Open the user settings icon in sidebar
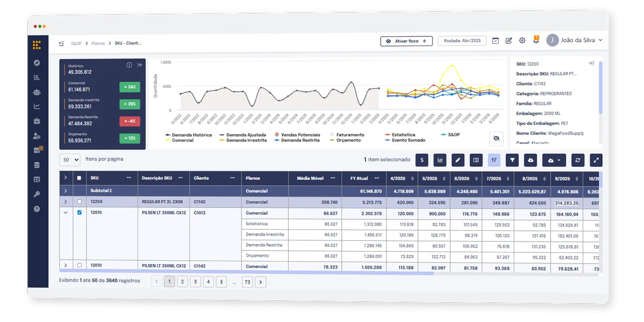The image size is (644, 322). tap(37, 135)
